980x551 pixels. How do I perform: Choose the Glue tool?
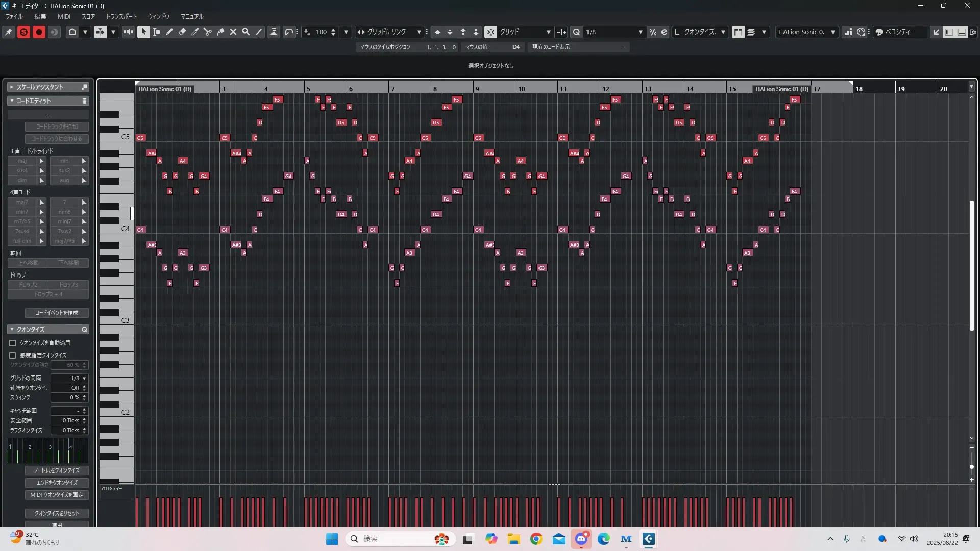[x=220, y=32]
